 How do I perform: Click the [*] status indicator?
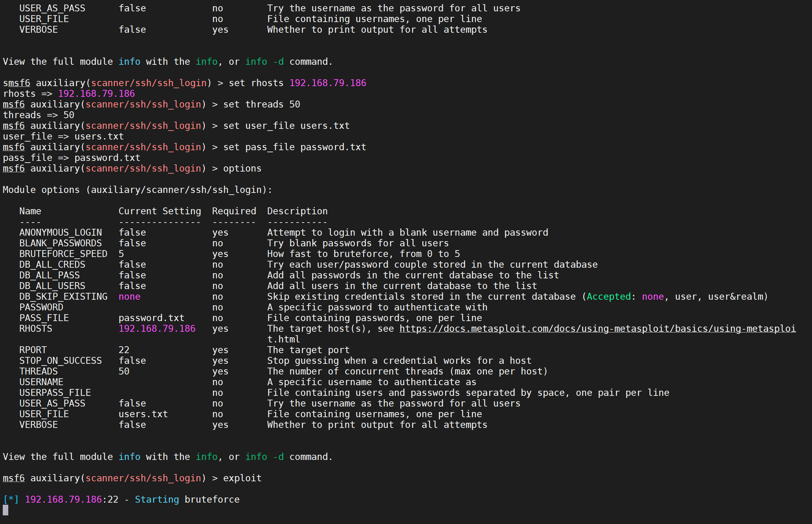pyautogui.click(x=11, y=500)
